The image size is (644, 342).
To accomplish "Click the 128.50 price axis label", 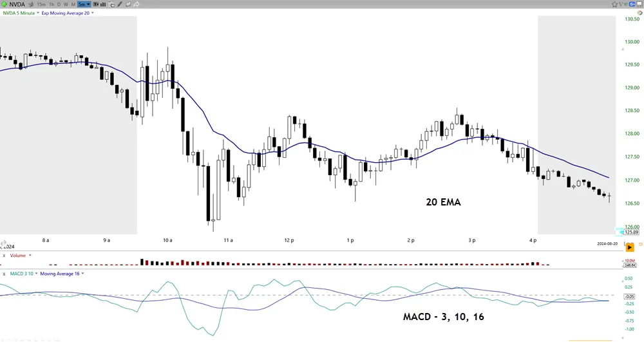I will [632, 110].
